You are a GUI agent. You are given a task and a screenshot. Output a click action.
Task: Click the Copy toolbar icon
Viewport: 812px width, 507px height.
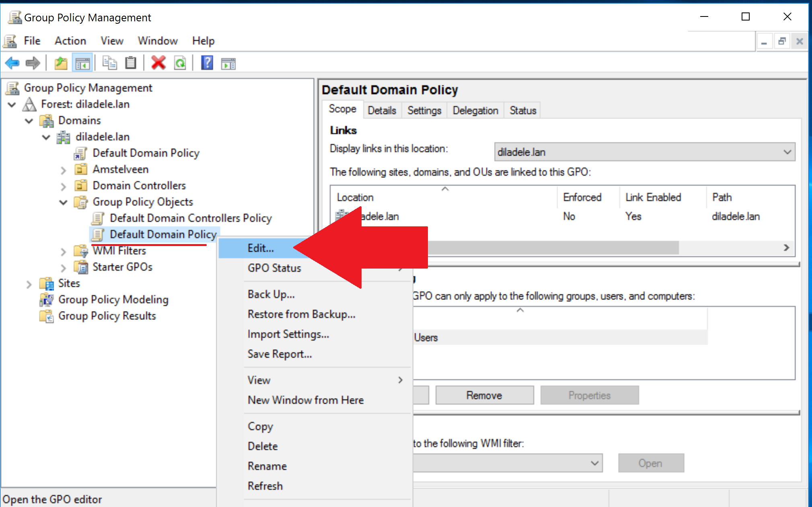(109, 63)
